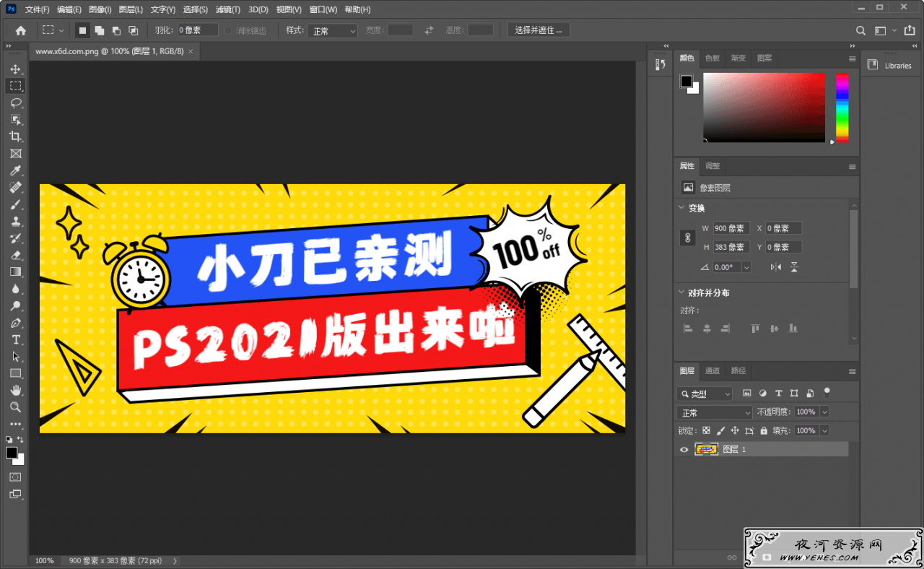Collapse the 变换 section in Properties
The image size is (924, 569).
pos(681,208)
